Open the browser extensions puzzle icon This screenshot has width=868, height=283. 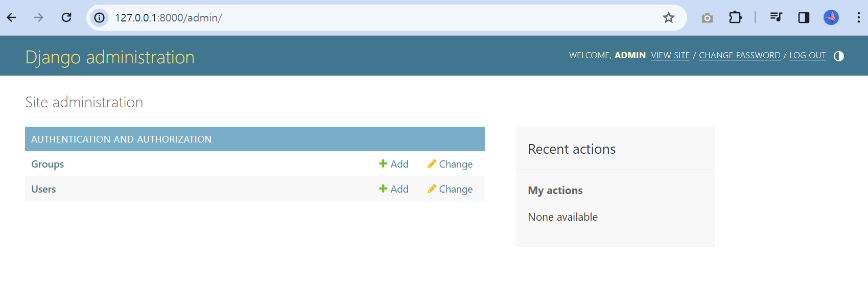click(735, 18)
